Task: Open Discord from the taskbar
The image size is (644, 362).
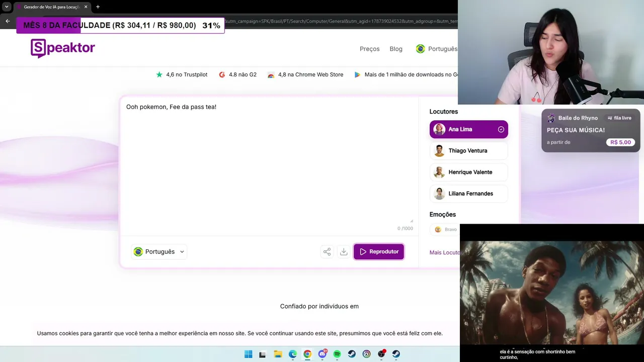Action: coord(323,354)
